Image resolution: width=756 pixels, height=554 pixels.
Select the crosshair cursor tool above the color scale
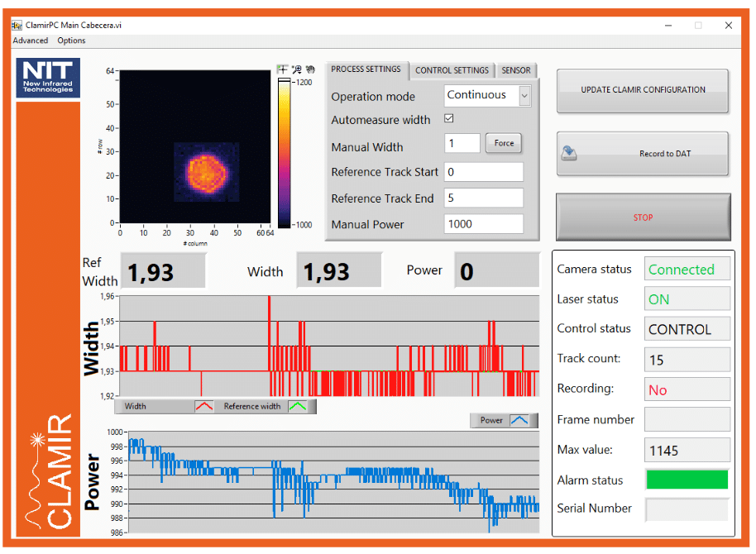(283, 70)
